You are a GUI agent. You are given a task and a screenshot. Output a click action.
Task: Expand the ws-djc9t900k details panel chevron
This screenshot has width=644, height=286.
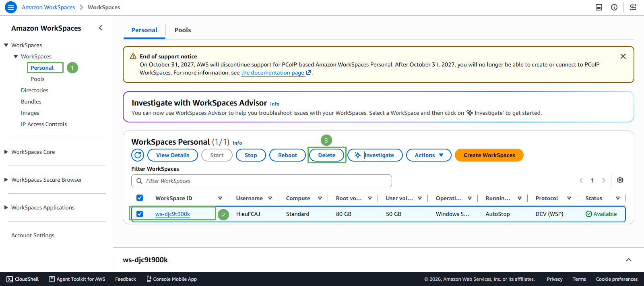coord(629,260)
